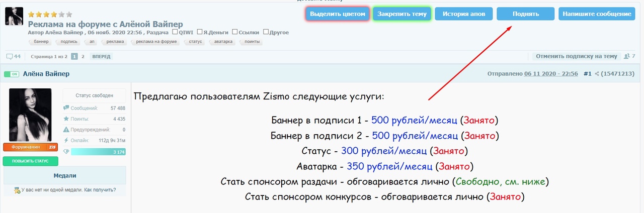
Task: Click the comment bubble icon showing 44 replies
Action: pyautogui.click(x=9, y=56)
